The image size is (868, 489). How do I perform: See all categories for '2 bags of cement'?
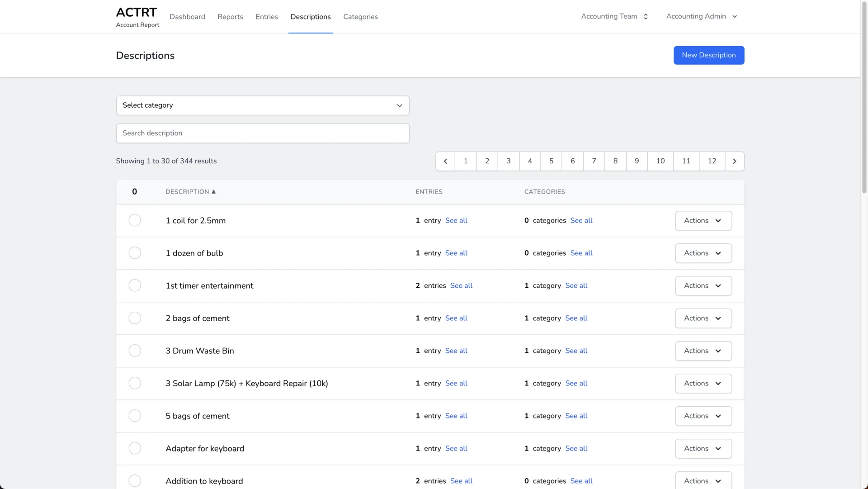coord(576,318)
